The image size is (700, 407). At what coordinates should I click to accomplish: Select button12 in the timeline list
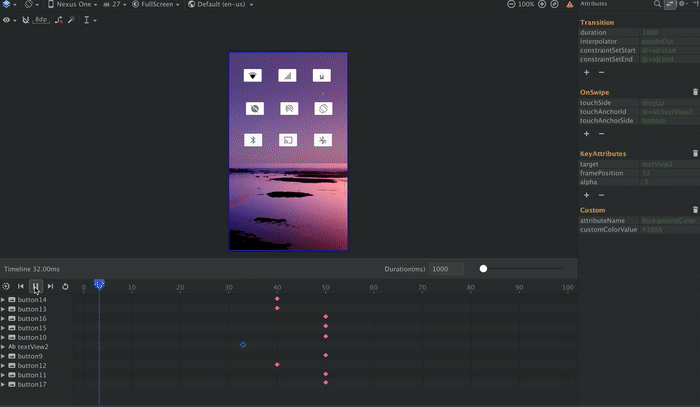click(32, 365)
